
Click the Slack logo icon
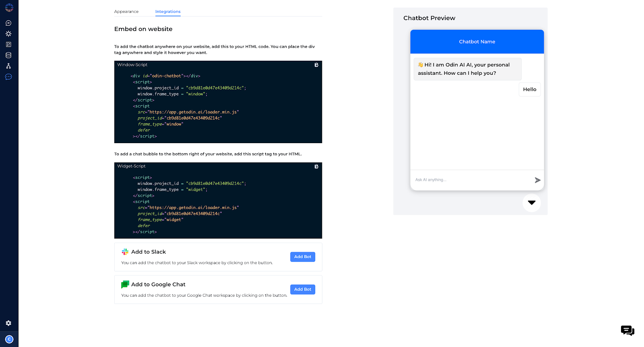coord(125,252)
